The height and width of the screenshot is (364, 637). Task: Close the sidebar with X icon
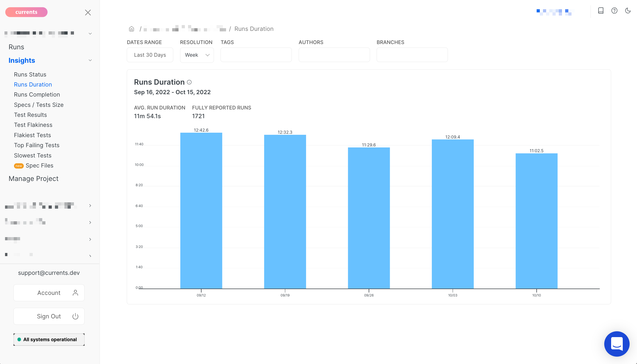[88, 12]
